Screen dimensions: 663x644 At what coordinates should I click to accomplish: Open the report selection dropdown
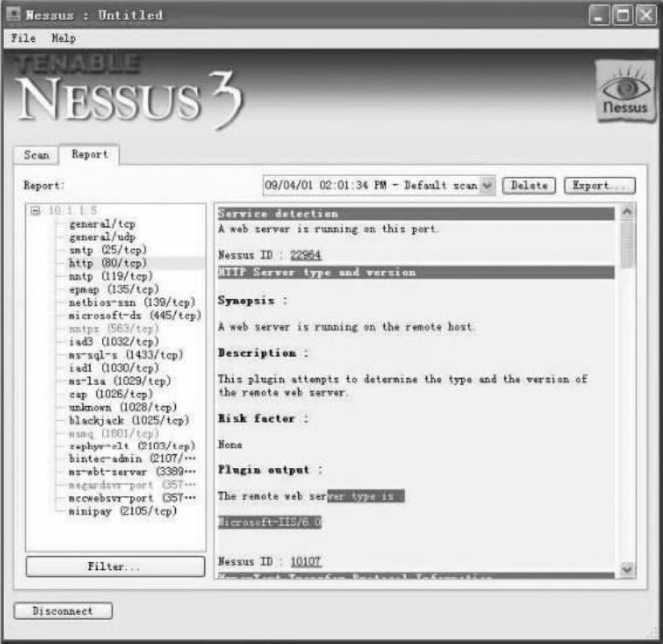pos(488,186)
